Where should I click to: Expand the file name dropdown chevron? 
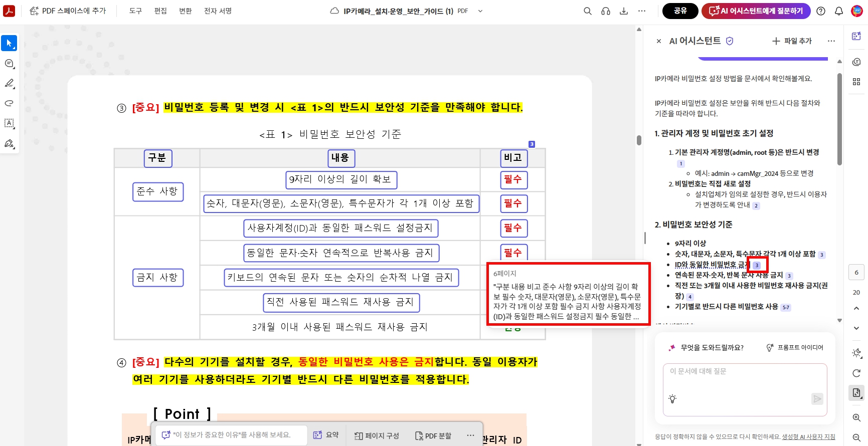(480, 11)
